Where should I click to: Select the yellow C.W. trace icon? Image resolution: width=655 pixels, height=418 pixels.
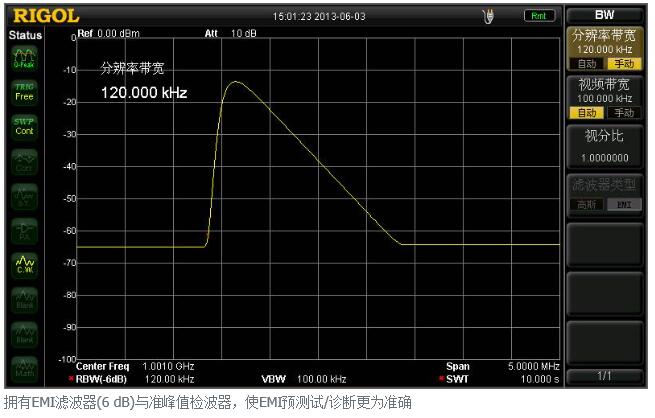click(x=24, y=263)
